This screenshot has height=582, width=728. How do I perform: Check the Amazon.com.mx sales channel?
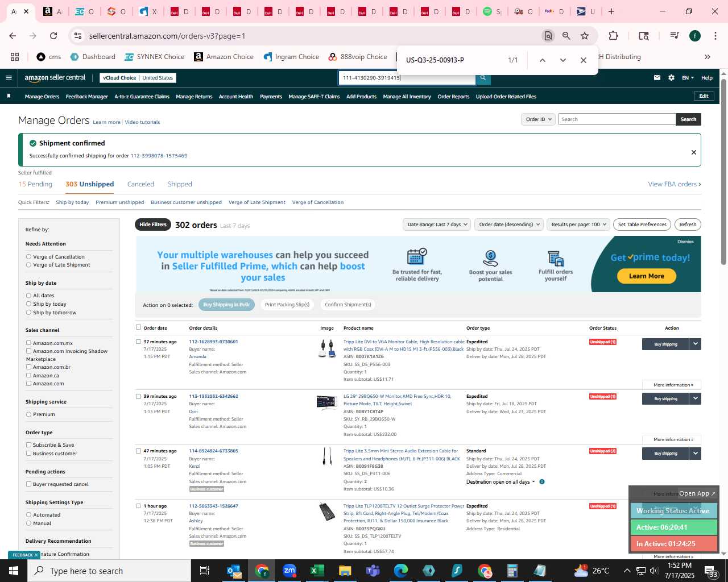(28, 343)
